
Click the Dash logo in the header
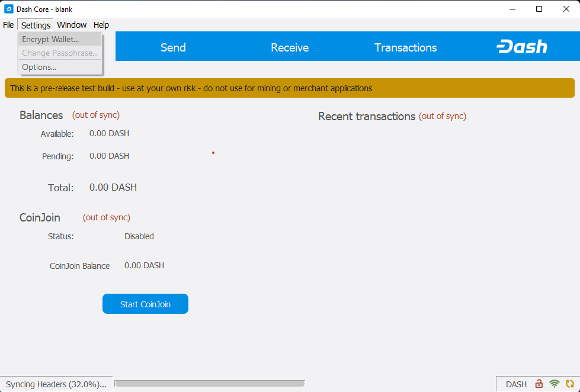pos(521,47)
